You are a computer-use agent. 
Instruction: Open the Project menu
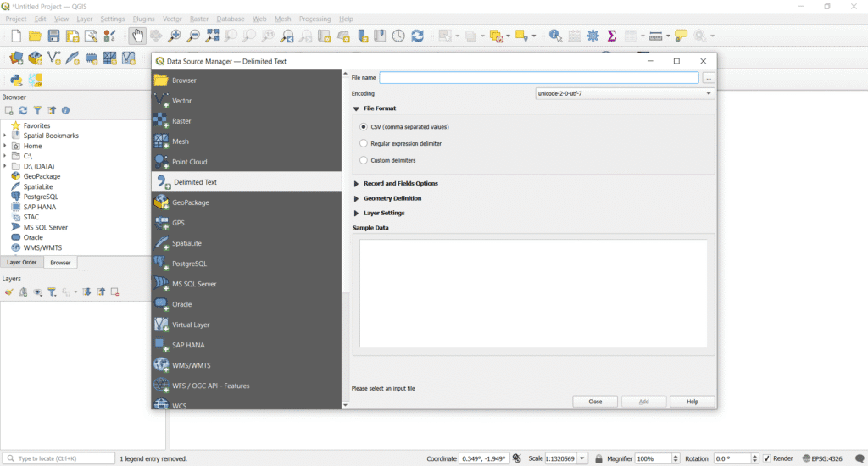click(16, 19)
